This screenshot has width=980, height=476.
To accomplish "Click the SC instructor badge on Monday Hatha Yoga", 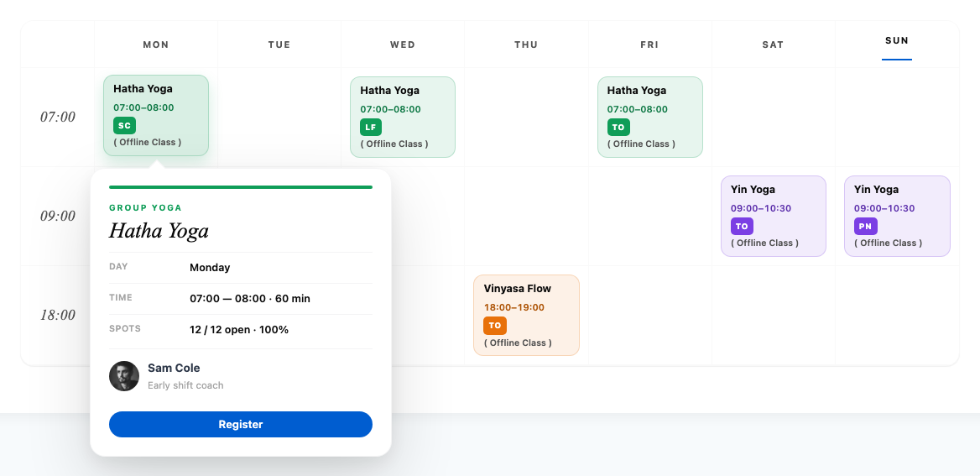I will 124,126.
